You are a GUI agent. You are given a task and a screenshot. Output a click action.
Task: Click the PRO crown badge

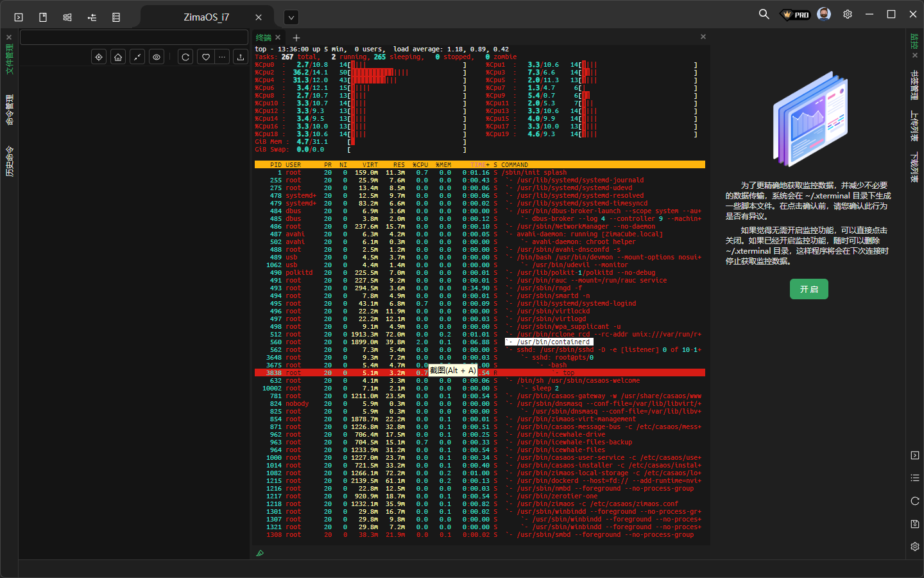(x=796, y=14)
